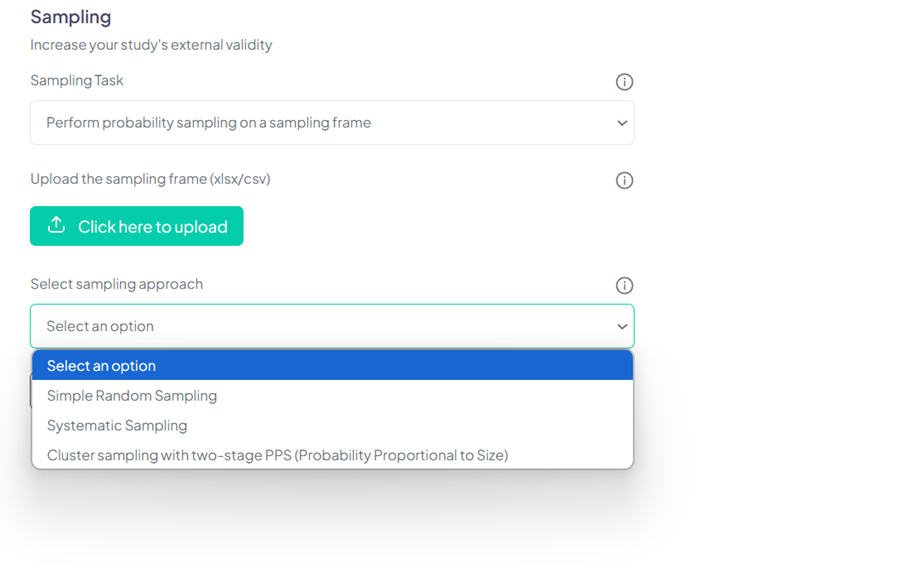Click 'Perform probability sampling on a sampling frame' text
The width and height of the screenshot is (903, 572).
208,123
